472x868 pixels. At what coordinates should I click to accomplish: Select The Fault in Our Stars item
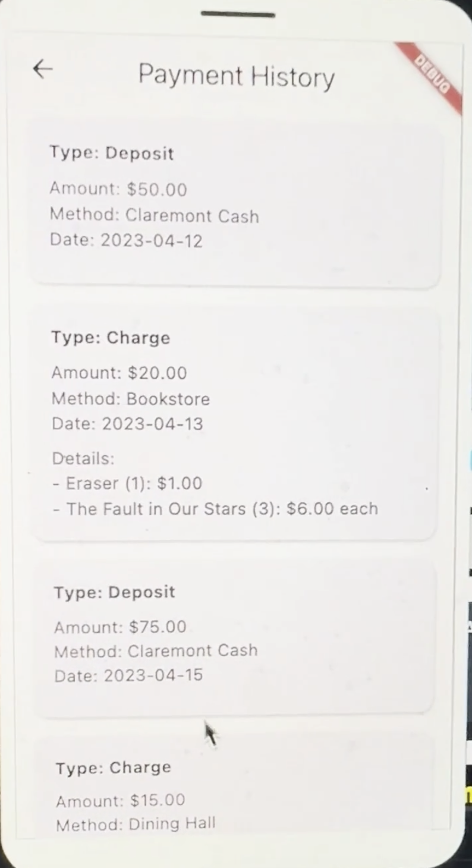pos(215,509)
